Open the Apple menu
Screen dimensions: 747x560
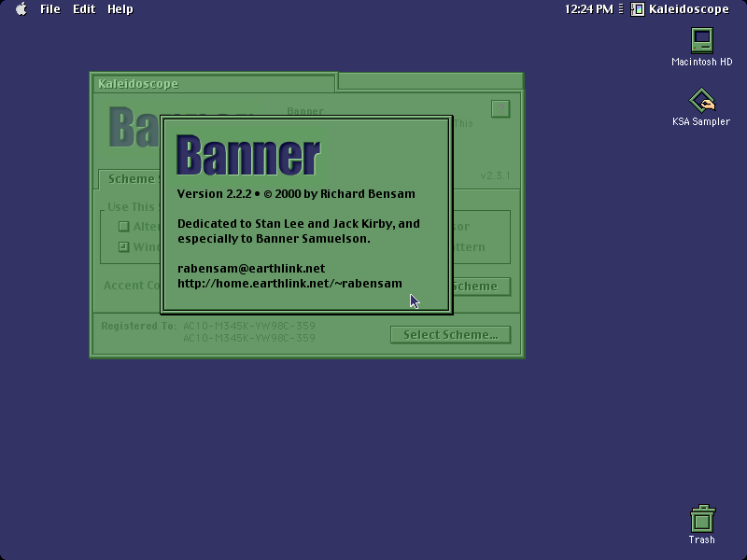pos(21,9)
